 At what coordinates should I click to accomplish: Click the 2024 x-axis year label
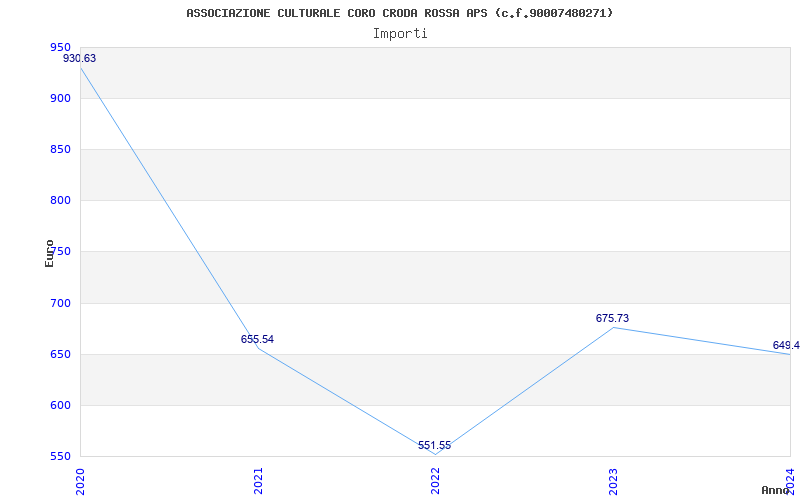click(x=790, y=481)
